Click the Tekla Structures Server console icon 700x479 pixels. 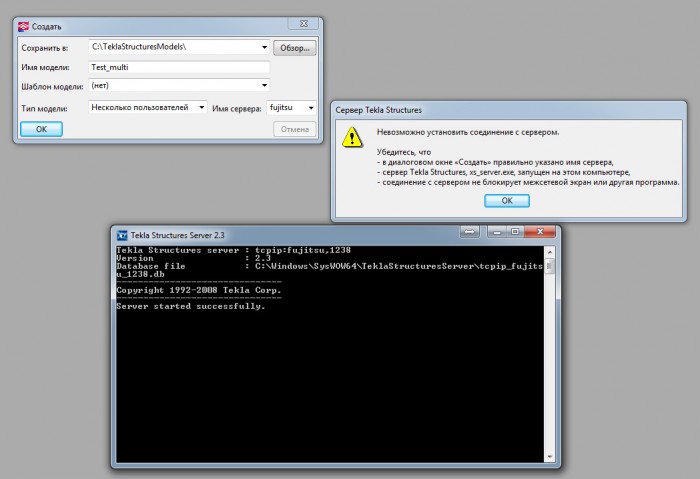(x=122, y=235)
